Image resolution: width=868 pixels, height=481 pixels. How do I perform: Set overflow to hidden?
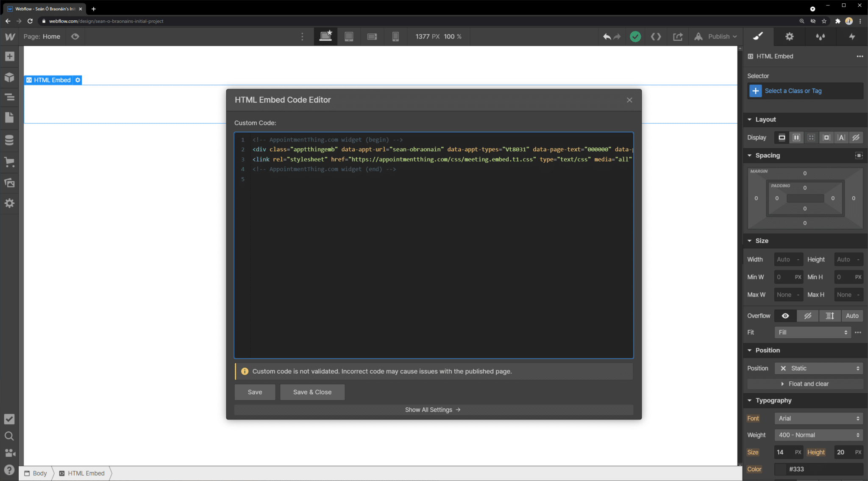click(807, 316)
